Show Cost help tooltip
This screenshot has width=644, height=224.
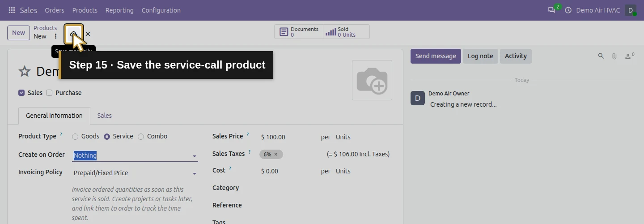(230, 169)
